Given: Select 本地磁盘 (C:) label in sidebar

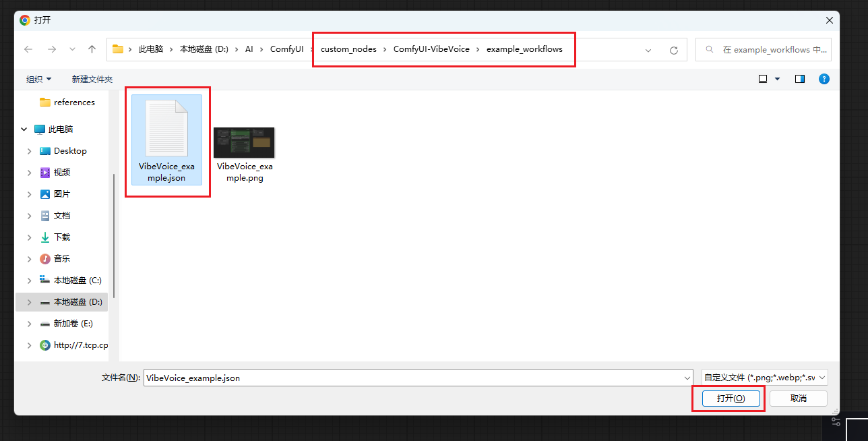Looking at the screenshot, I should point(77,281).
